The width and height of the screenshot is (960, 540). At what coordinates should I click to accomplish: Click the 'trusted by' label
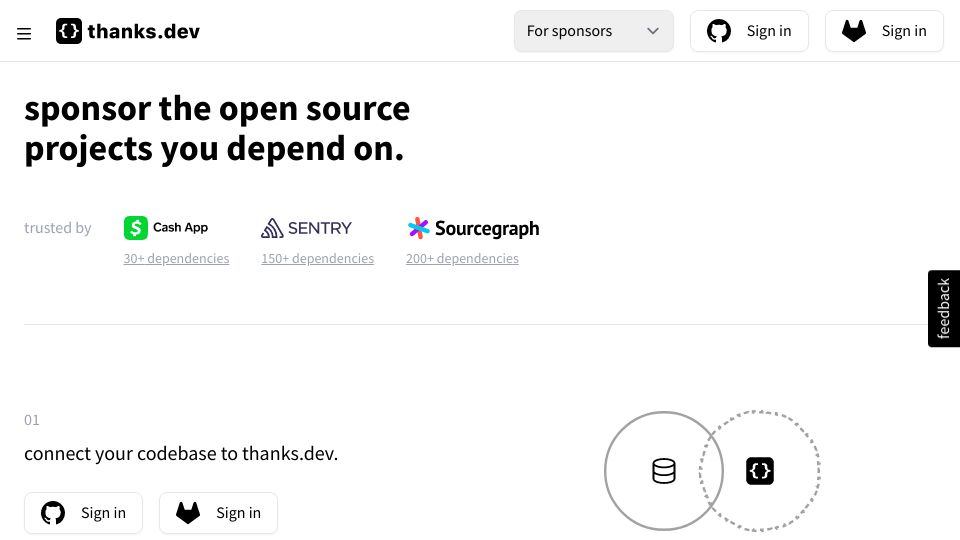click(58, 228)
